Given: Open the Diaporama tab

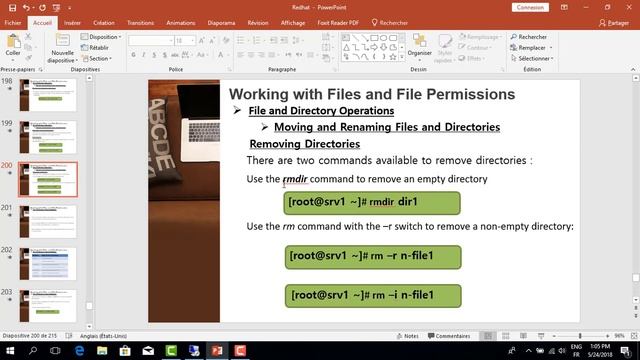Looking at the screenshot, I should (221, 23).
